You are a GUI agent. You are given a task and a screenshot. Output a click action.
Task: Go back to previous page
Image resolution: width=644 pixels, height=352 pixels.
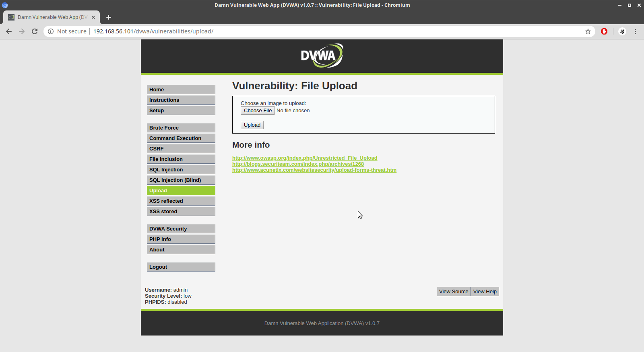9,31
